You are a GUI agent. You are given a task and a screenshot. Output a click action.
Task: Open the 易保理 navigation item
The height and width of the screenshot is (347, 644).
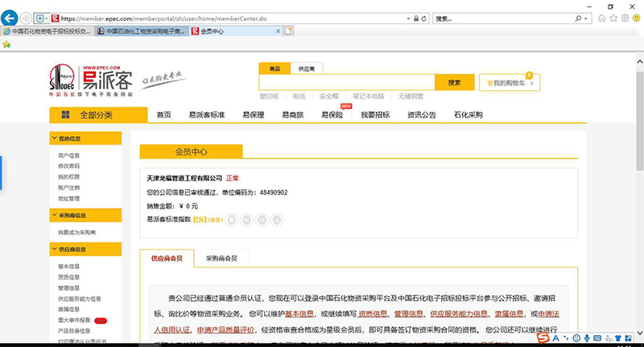pos(254,115)
